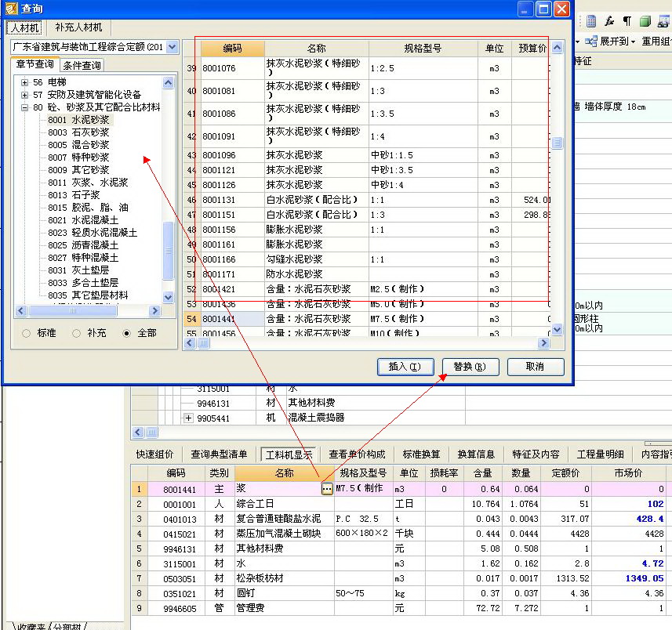This screenshot has width=672, height=630.
Task: Select the 标准 radio button
Action: click(x=26, y=333)
